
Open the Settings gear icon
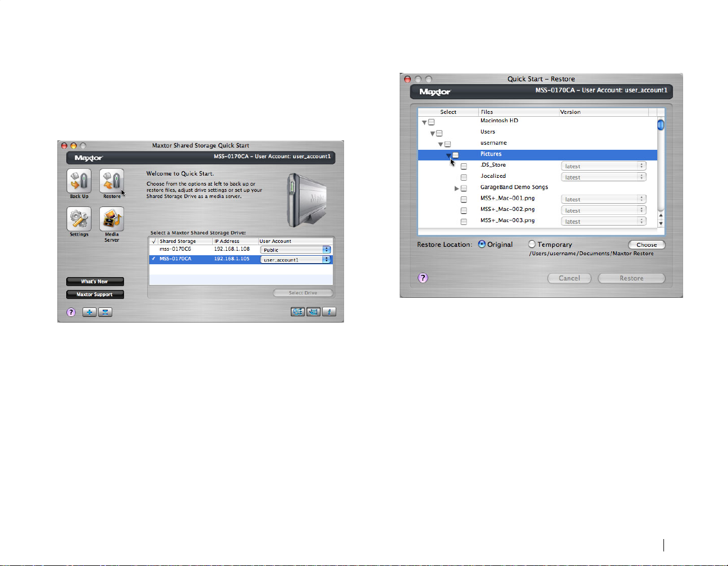click(x=79, y=219)
